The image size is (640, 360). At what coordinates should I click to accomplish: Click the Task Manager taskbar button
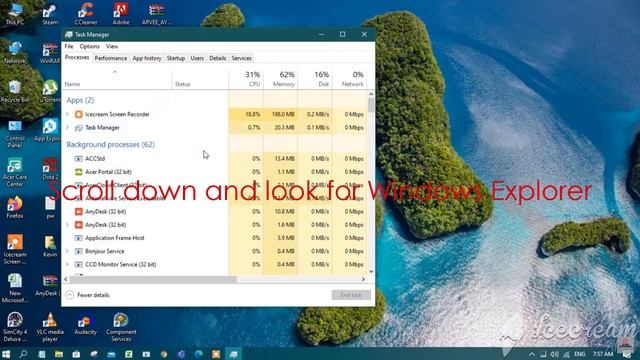click(233, 354)
